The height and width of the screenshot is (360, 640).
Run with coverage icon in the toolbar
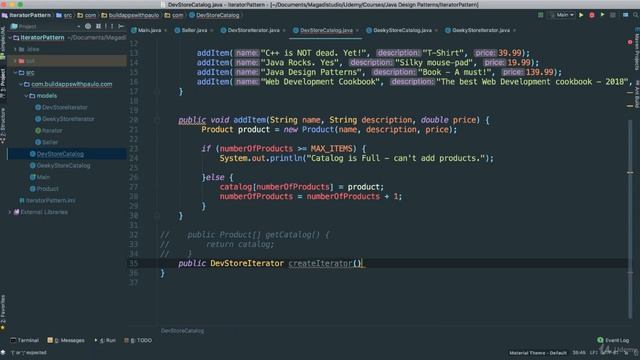tap(602, 15)
